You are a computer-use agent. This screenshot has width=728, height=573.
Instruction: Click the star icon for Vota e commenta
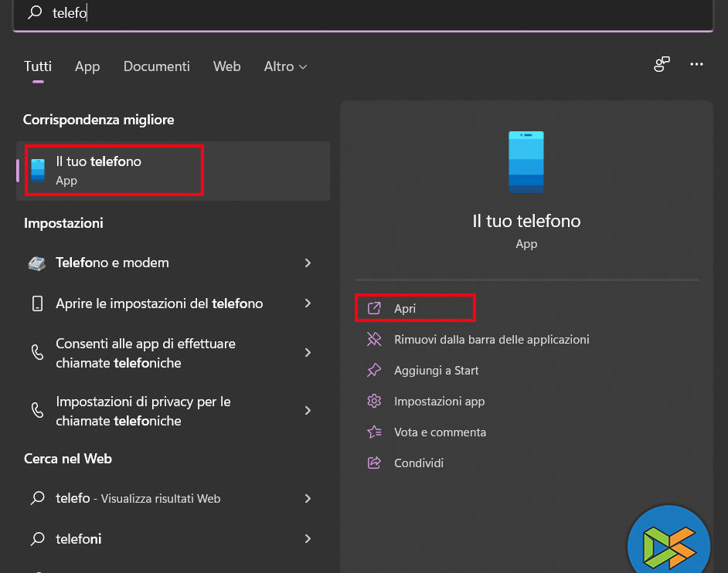374,432
